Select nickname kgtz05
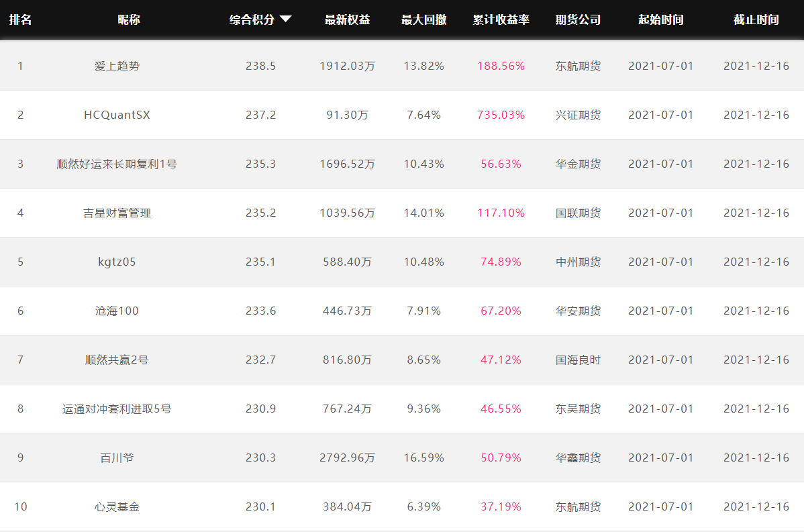804x532 pixels. pyautogui.click(x=117, y=262)
